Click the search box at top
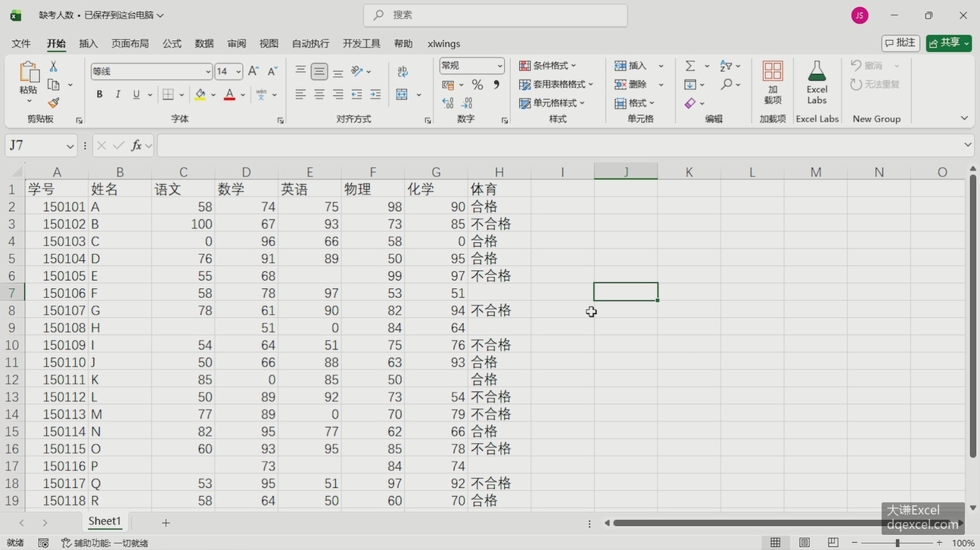The image size is (980, 550). point(496,15)
